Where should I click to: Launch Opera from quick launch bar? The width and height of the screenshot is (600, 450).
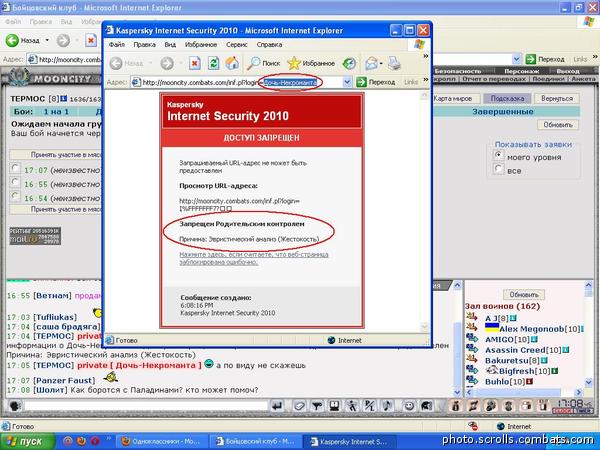(95, 441)
